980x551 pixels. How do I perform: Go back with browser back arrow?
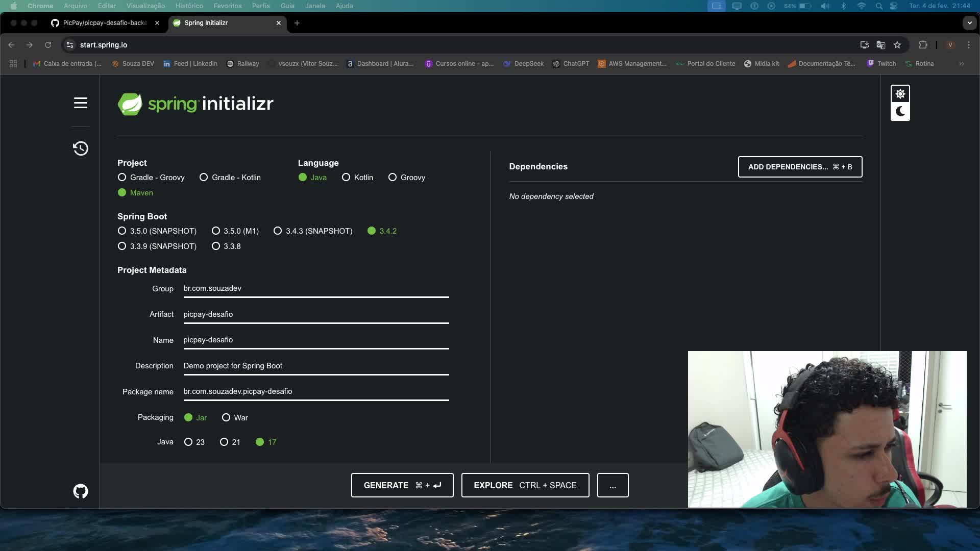[x=11, y=45]
